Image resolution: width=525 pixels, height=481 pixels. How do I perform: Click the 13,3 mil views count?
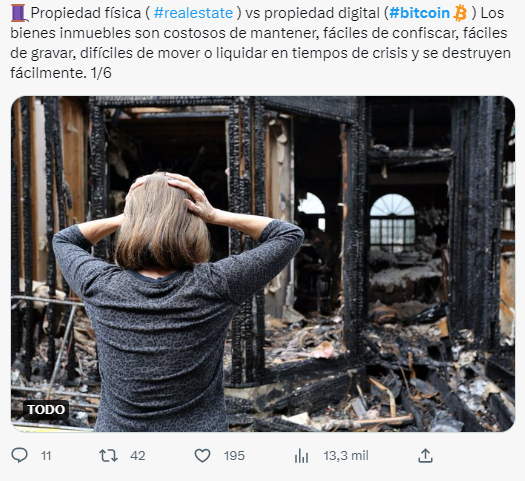point(346,456)
